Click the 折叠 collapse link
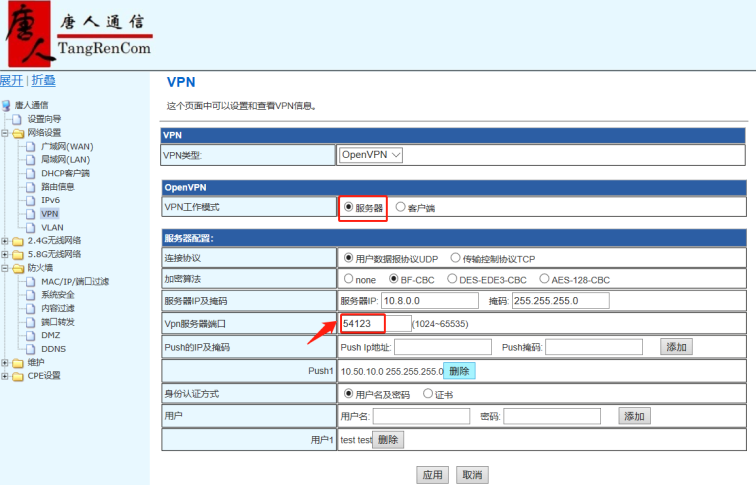Viewport: 756px width, 485px height. pos(43,80)
